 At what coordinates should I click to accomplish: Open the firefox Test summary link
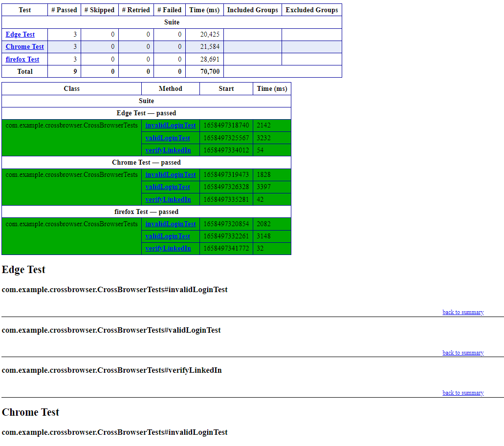pos(22,59)
